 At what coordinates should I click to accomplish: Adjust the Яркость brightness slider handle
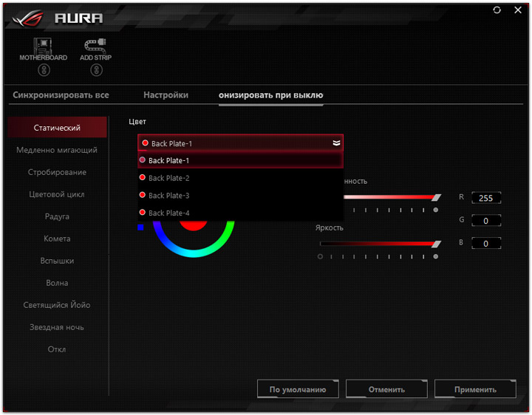[x=437, y=244]
